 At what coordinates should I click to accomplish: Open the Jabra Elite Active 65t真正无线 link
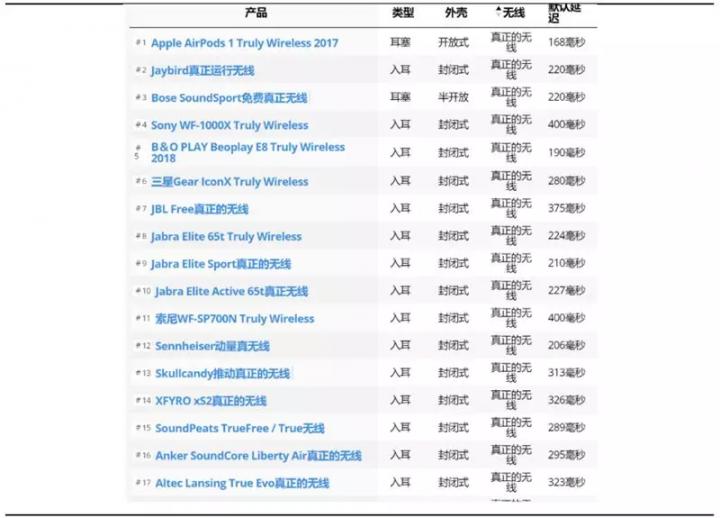(x=231, y=291)
